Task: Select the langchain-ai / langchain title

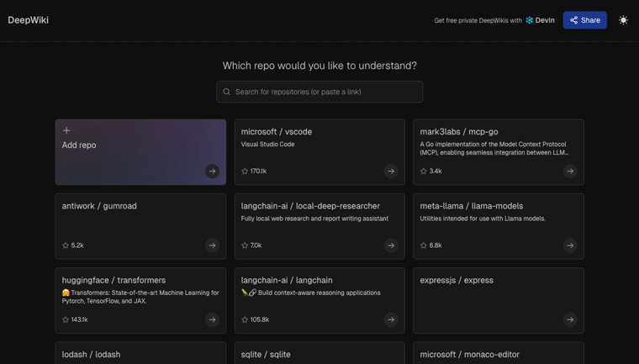Action: 287,280
